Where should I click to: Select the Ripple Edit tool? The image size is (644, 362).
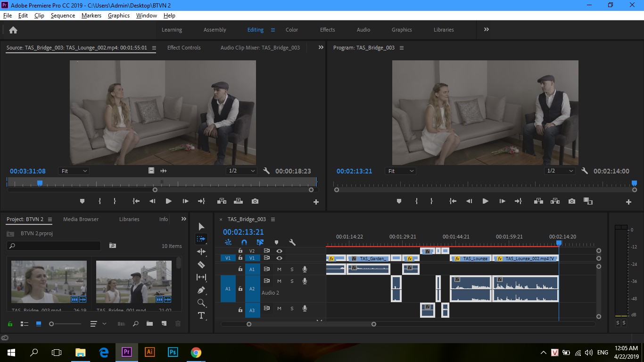(201, 252)
